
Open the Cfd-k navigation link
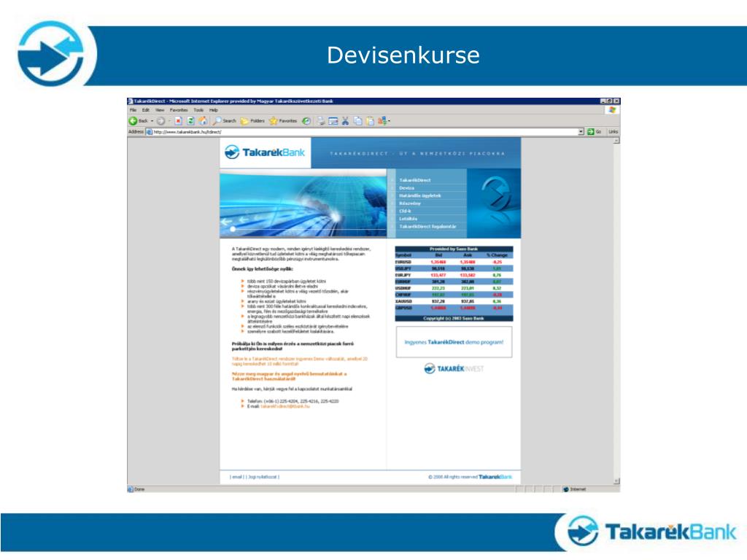click(404, 211)
